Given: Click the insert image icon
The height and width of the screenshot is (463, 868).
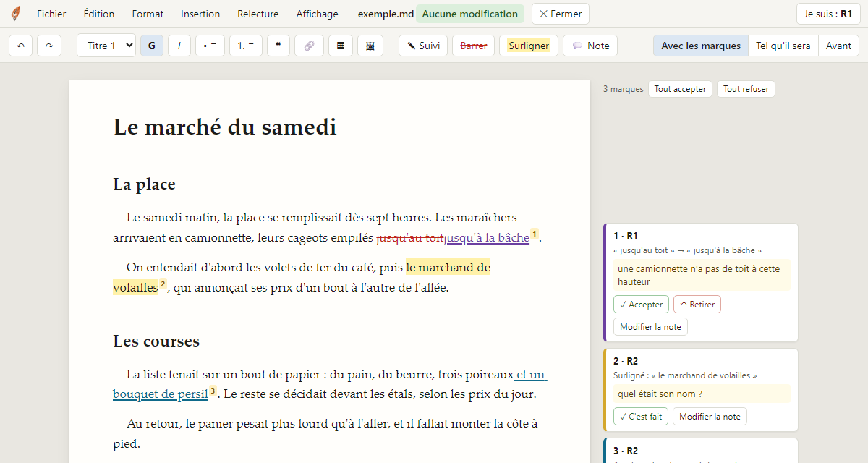Looking at the screenshot, I should point(370,46).
